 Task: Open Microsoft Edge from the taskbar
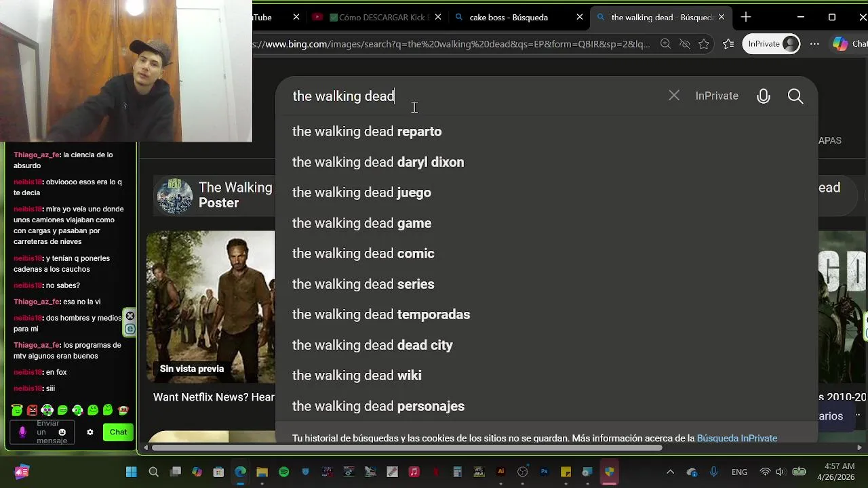240,472
